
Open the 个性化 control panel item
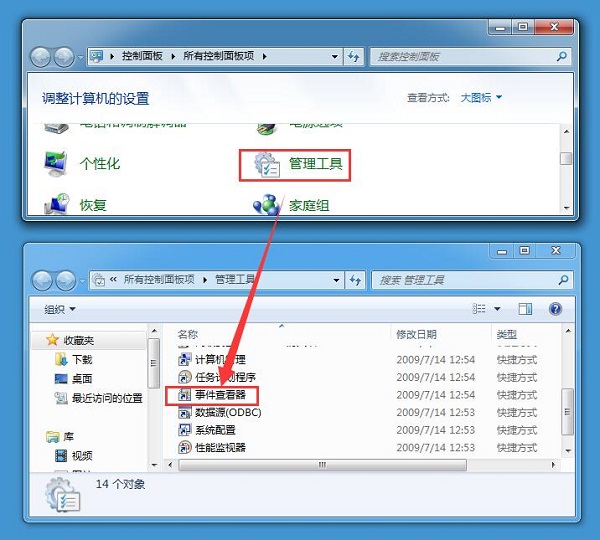99,163
